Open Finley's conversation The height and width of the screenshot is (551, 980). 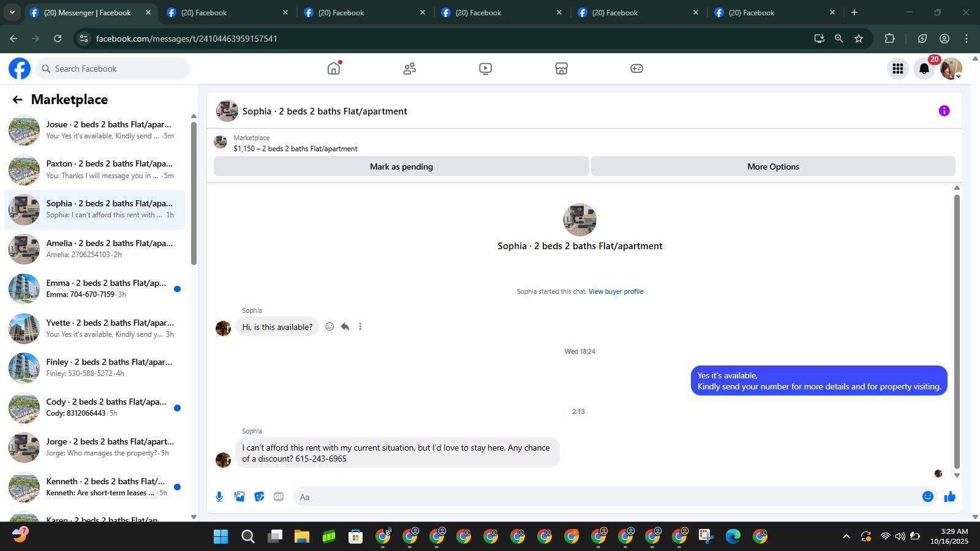[x=95, y=368]
